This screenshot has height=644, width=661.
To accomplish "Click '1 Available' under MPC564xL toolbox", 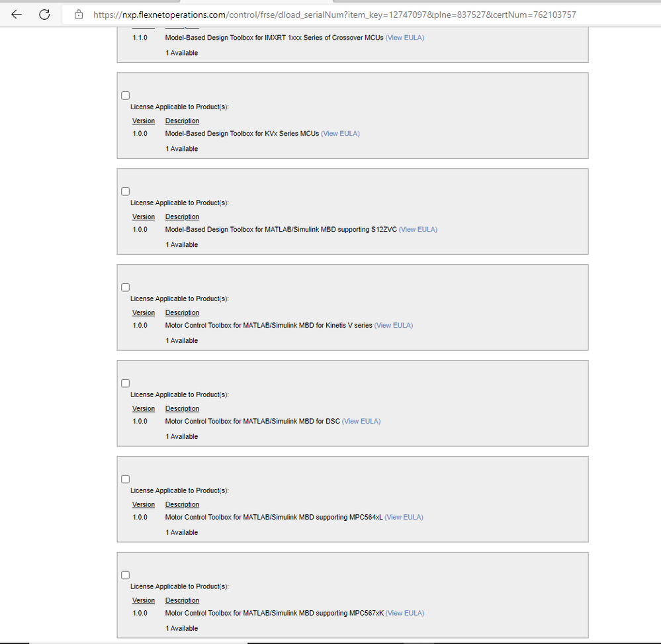I will 182,533.
